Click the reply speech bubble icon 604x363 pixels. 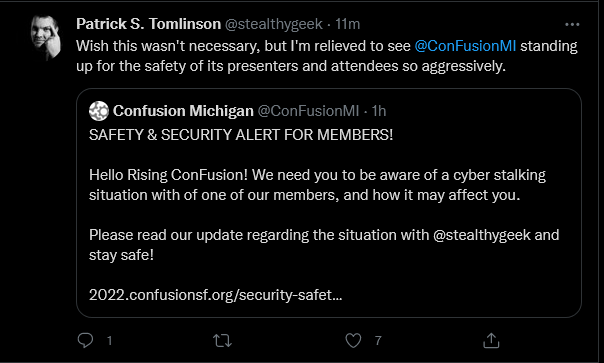(x=85, y=340)
